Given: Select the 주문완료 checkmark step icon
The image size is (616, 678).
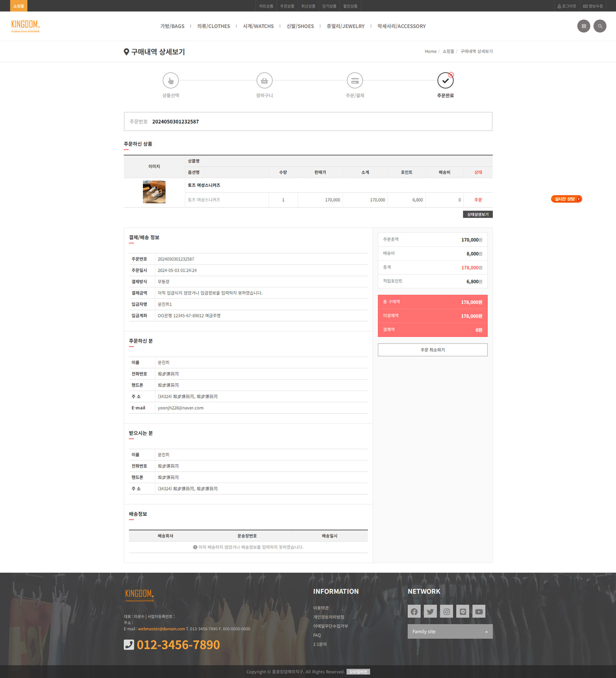Looking at the screenshot, I should (x=445, y=80).
